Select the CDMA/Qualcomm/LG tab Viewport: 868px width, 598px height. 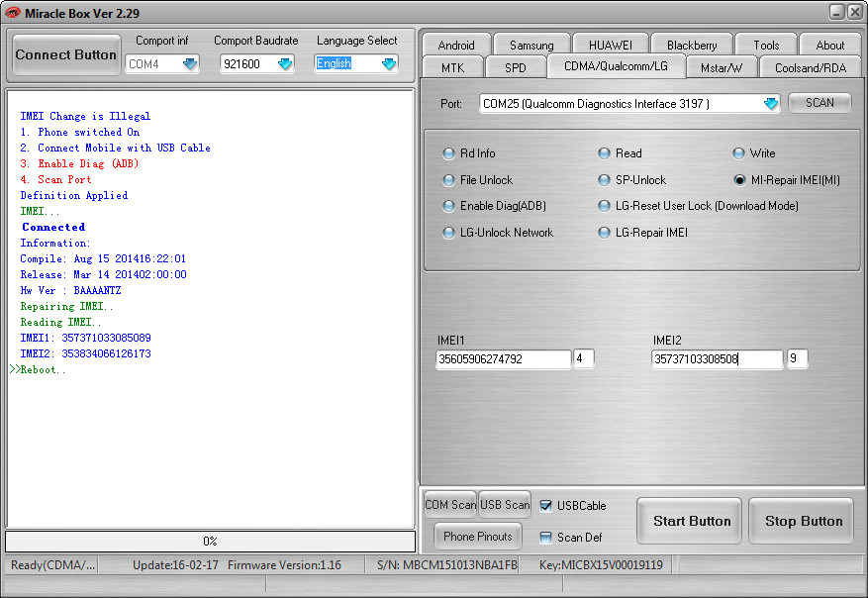[x=616, y=66]
